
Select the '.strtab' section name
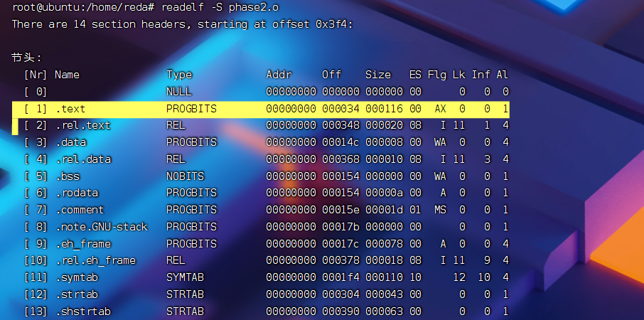[x=77, y=294]
